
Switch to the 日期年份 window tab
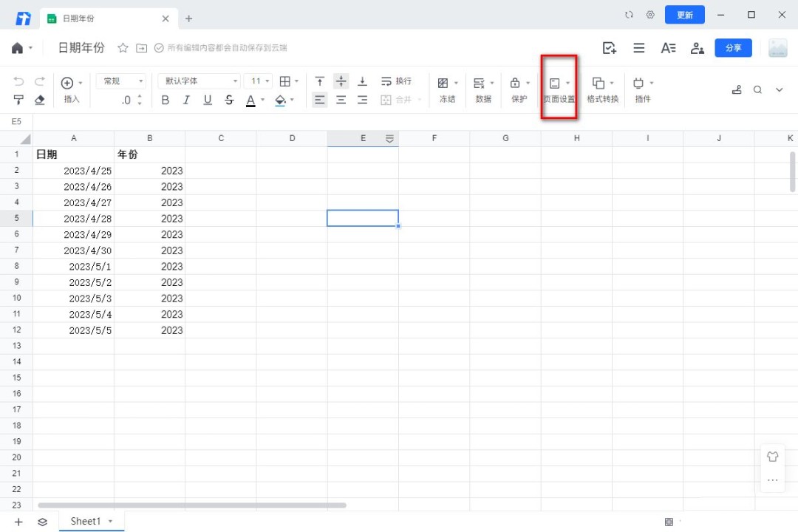coord(103,18)
